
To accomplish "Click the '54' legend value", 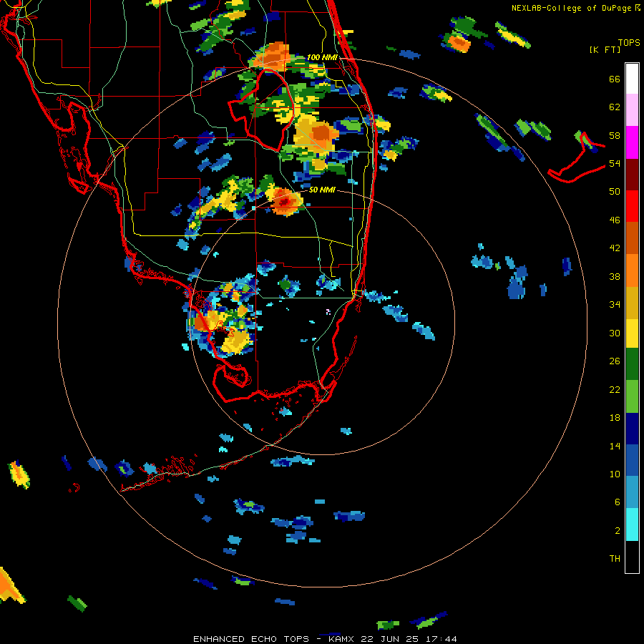I will tap(615, 163).
